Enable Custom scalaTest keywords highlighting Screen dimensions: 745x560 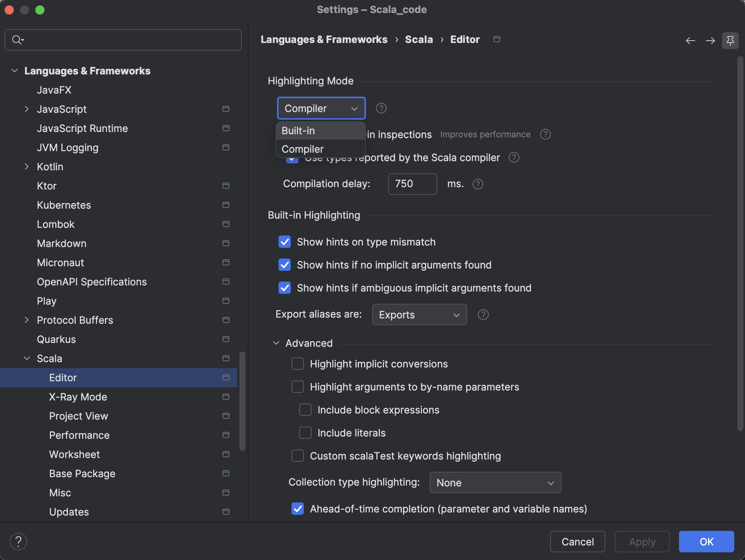click(298, 456)
